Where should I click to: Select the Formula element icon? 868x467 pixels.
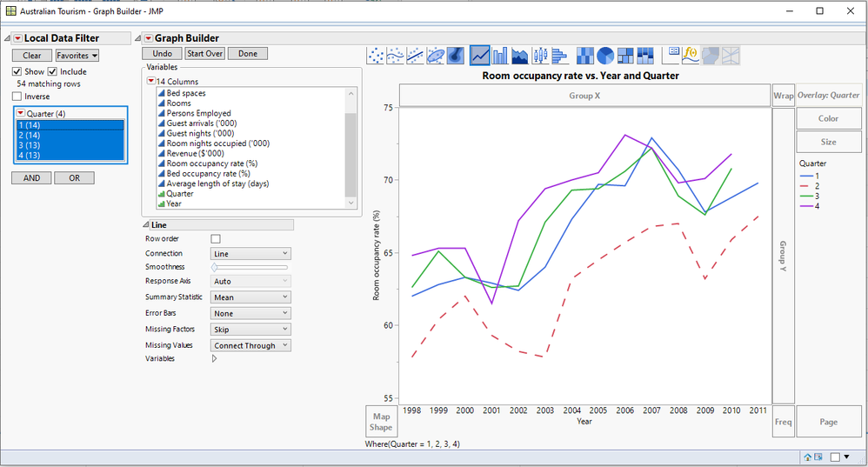(691, 56)
